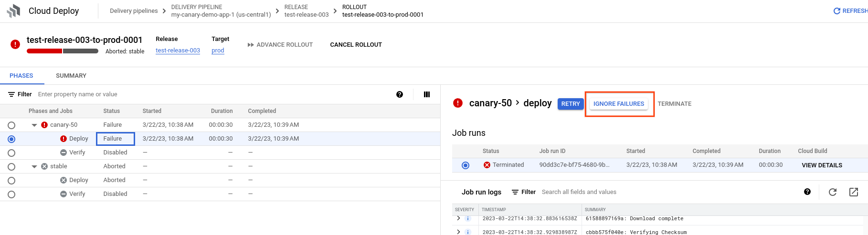Select the canary-50 phase radio button

pyautogui.click(x=11, y=125)
